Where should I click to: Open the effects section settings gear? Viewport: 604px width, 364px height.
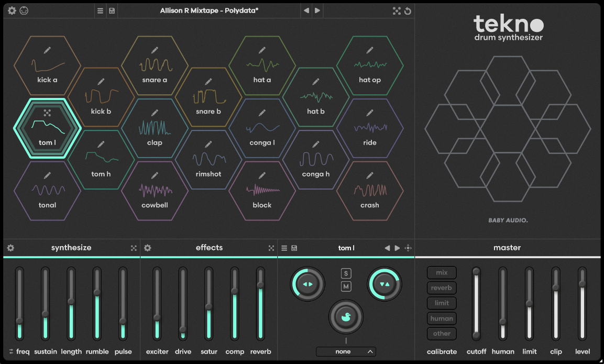148,248
